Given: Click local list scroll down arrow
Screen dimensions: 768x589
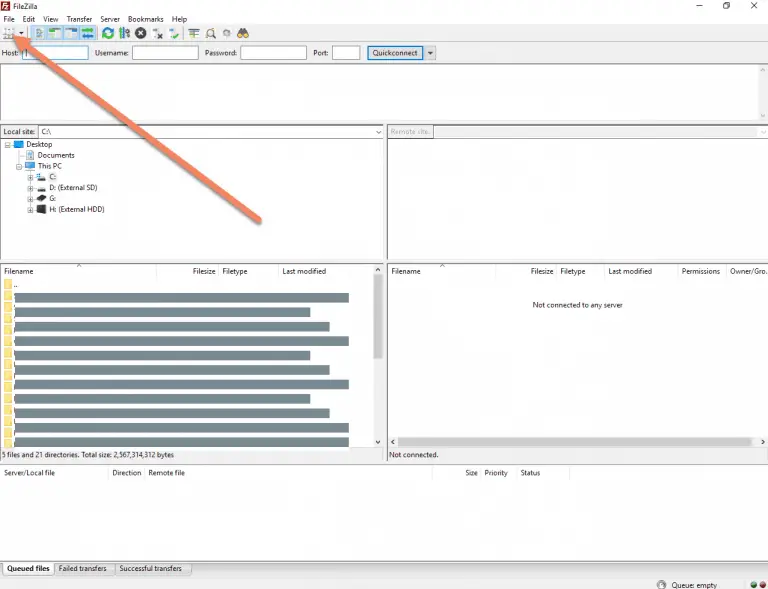Looking at the screenshot, I should point(378,442).
